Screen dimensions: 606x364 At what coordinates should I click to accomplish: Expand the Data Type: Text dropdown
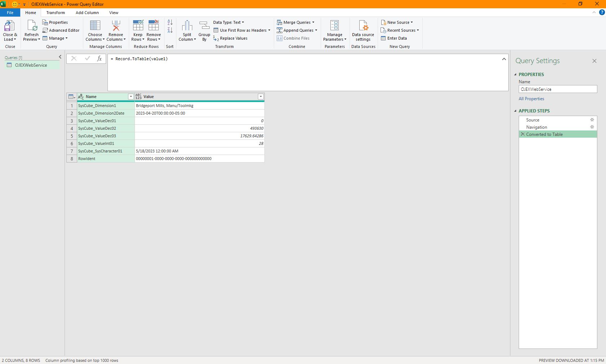tap(229, 22)
